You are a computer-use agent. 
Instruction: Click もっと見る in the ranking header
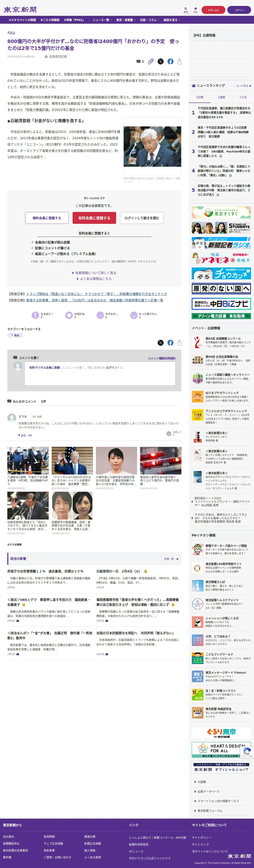pos(244,86)
